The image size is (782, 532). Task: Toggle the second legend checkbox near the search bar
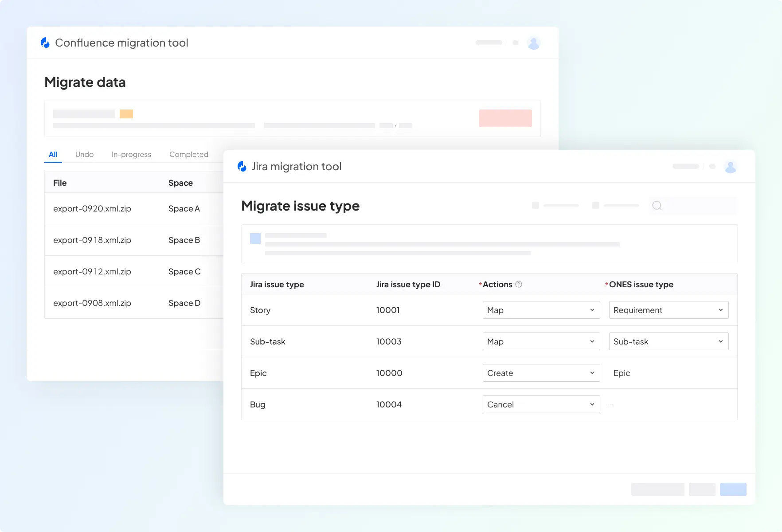[595, 205]
